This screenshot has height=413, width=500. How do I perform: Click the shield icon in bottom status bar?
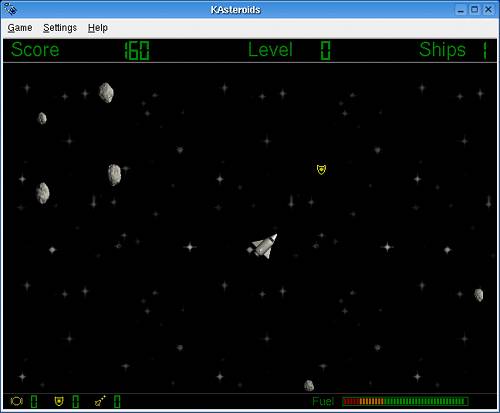point(59,401)
